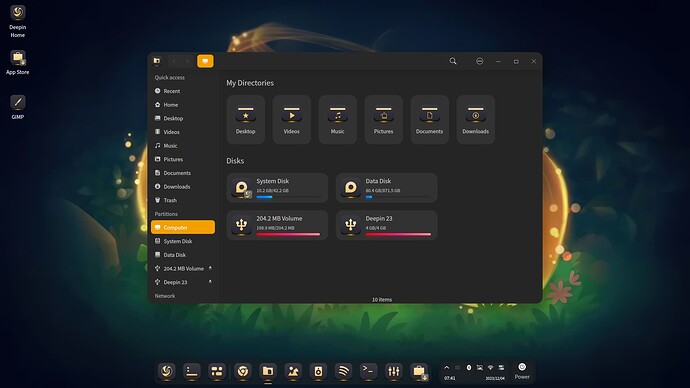
Task: Open the mixer-sliders app in the dock
Action: click(x=393, y=372)
